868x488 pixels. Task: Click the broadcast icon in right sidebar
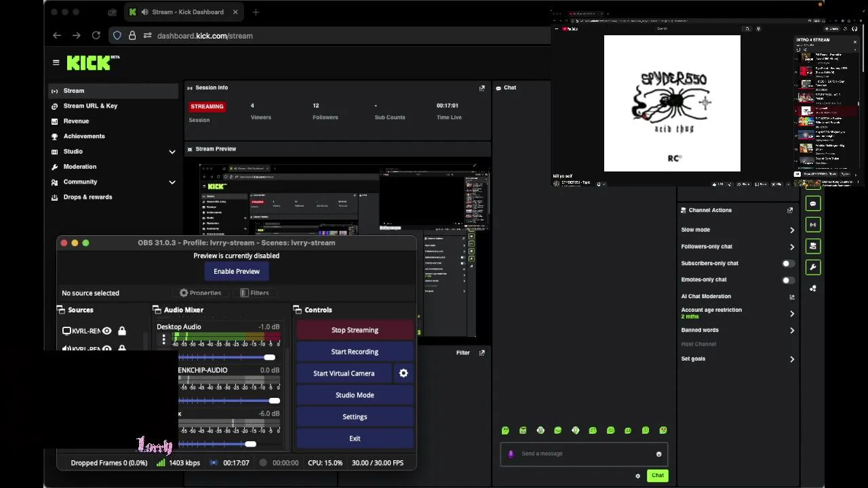[x=813, y=225]
